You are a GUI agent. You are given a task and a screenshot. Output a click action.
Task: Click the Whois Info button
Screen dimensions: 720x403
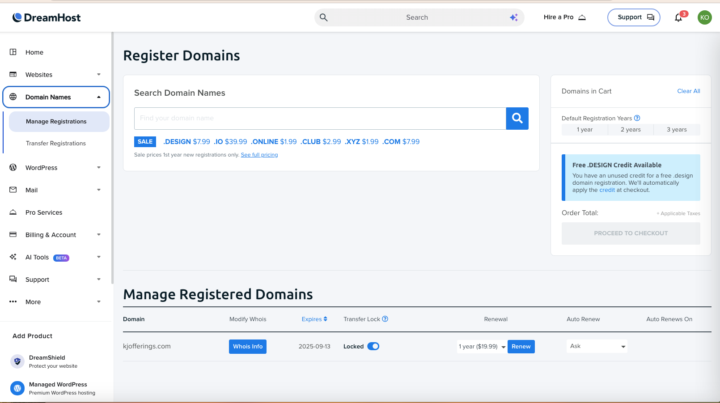248,347
